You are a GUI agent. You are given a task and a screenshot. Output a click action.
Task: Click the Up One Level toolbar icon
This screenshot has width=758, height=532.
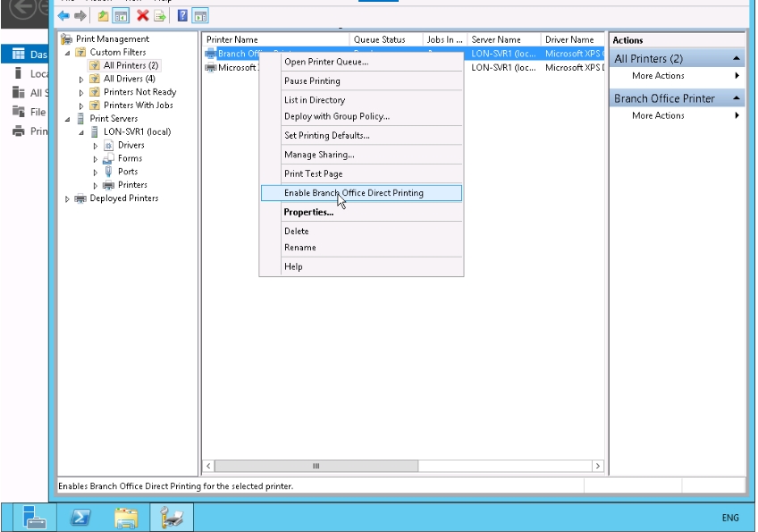point(103,16)
